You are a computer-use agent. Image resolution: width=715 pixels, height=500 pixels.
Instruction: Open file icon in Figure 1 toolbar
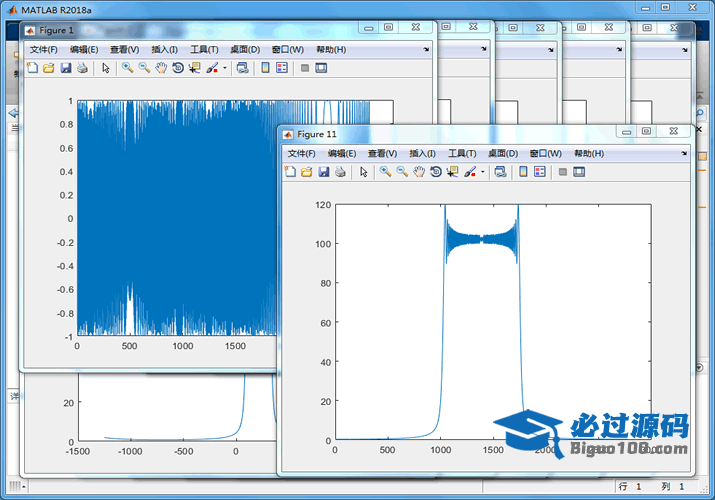coord(49,68)
